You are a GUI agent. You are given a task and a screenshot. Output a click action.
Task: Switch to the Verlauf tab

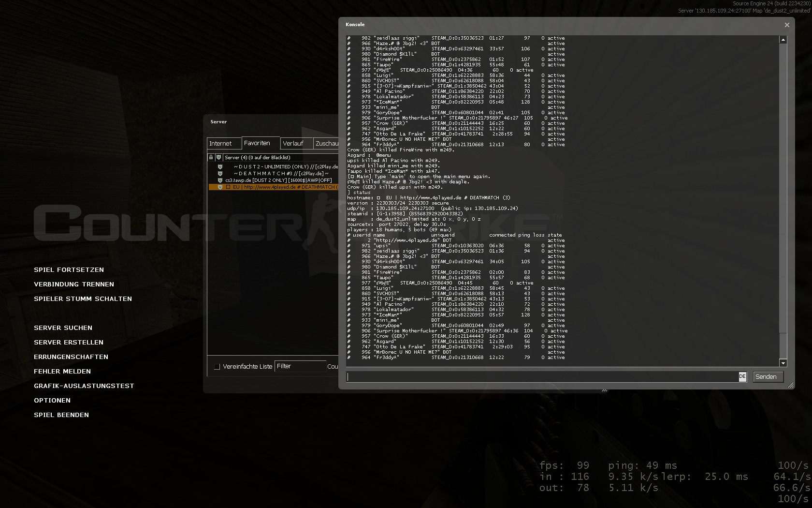coord(296,144)
